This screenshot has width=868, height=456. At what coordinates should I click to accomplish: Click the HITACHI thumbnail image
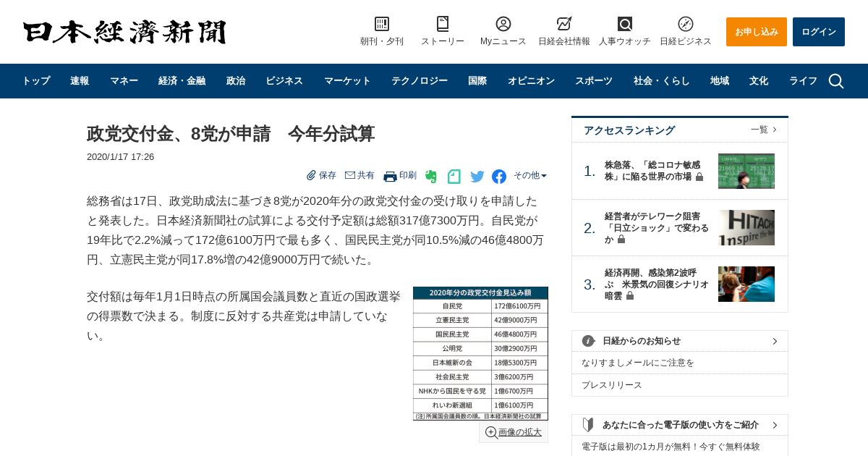746,228
